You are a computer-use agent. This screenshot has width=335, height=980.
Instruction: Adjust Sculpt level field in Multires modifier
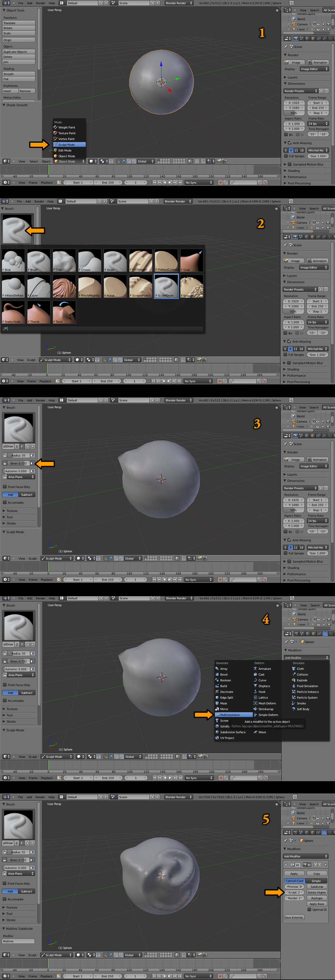pyautogui.click(x=294, y=892)
